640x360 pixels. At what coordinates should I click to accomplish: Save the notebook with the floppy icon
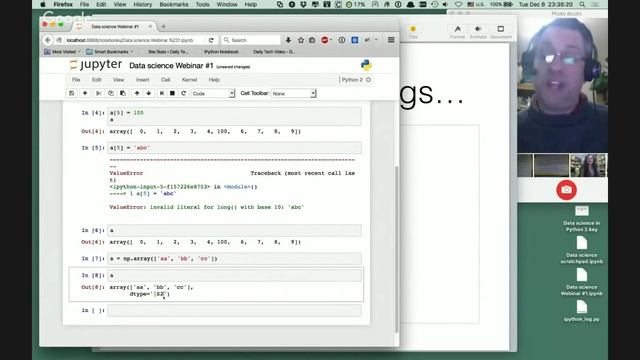(71, 93)
